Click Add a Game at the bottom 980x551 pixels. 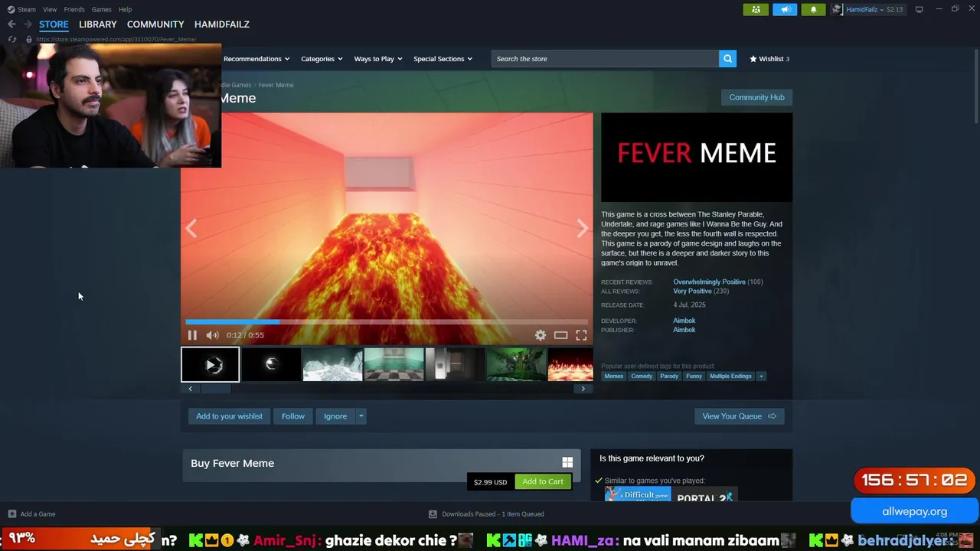(x=32, y=514)
